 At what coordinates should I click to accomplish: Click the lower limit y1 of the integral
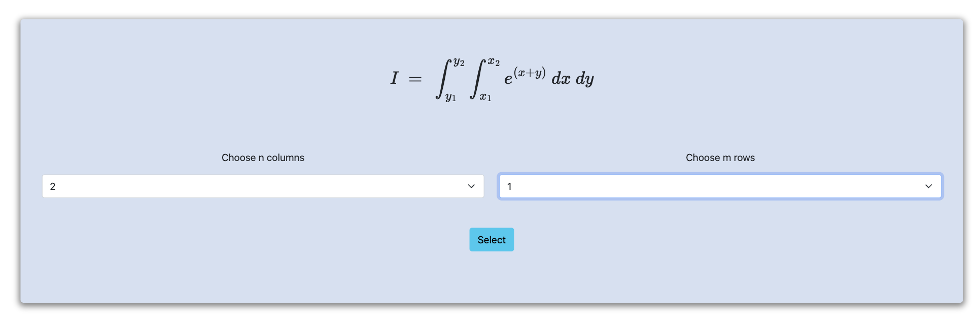450,97
